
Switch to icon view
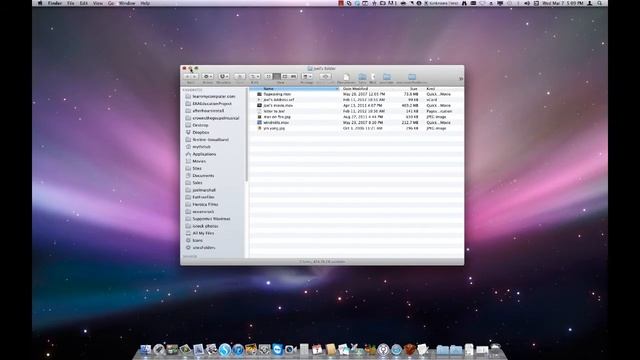[x=268, y=76]
